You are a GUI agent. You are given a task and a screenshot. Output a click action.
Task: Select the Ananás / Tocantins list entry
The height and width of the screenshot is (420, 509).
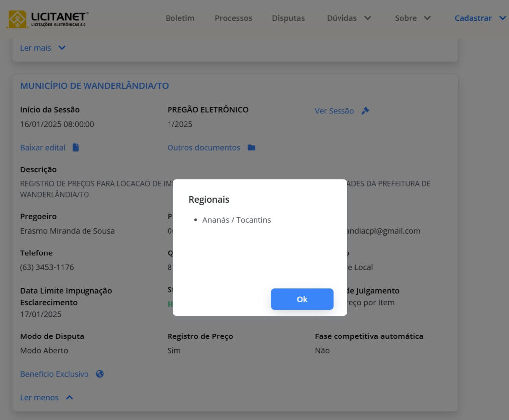(x=237, y=220)
